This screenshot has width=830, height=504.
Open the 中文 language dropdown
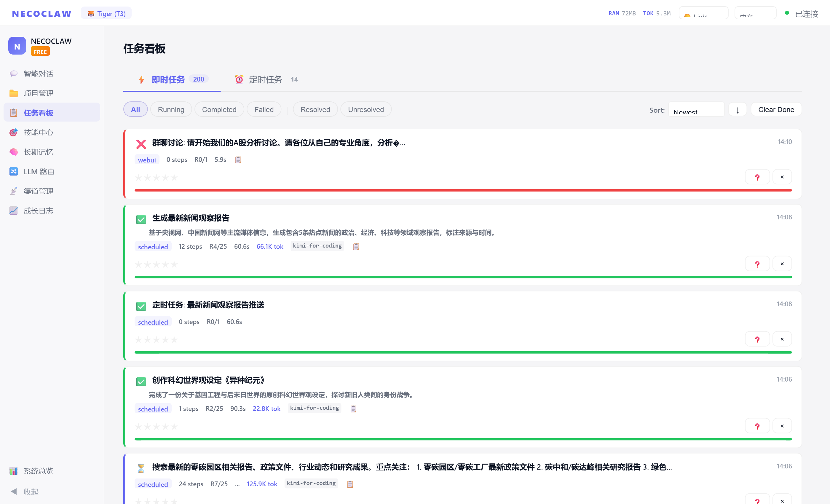coord(755,13)
